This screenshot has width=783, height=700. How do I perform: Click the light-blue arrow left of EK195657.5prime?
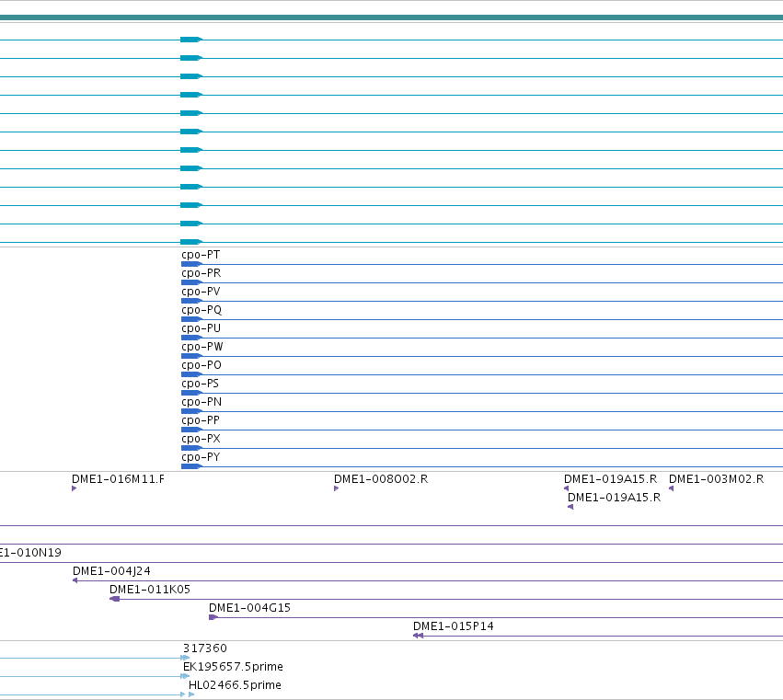point(185,676)
